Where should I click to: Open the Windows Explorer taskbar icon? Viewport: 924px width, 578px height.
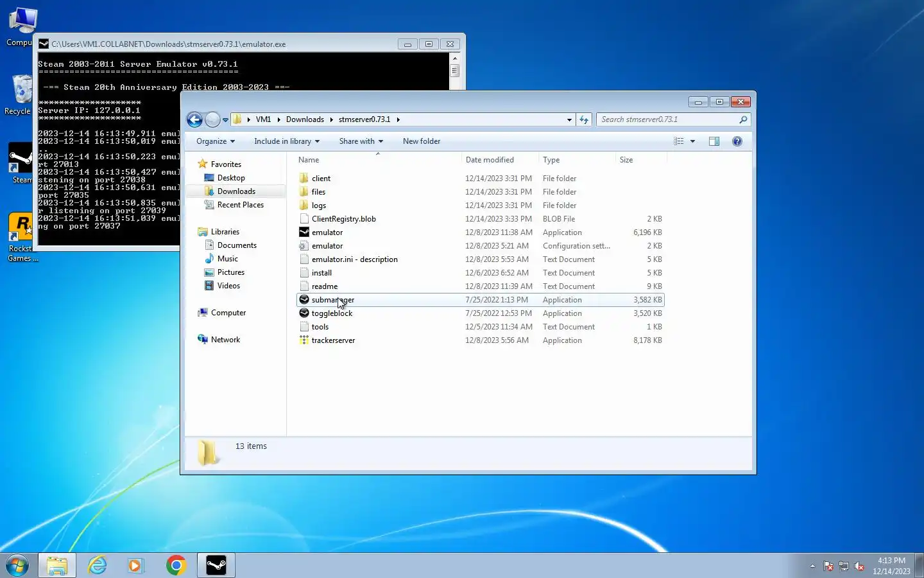coord(57,565)
